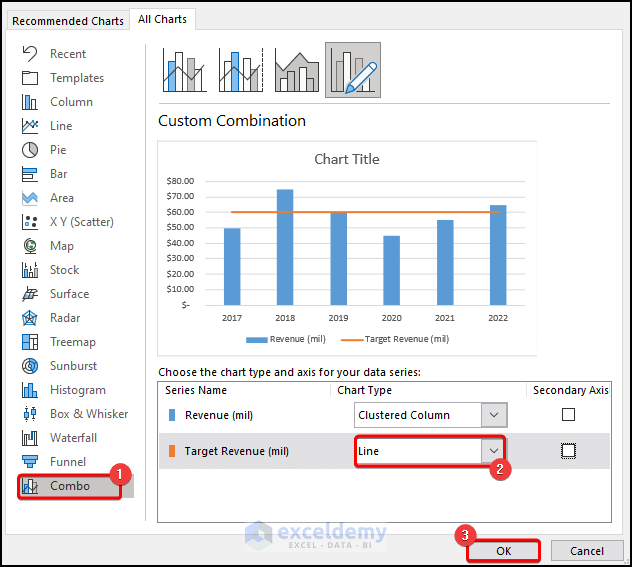Click the 2018 axis label in preview
This screenshot has height=567, width=632.
(285, 318)
